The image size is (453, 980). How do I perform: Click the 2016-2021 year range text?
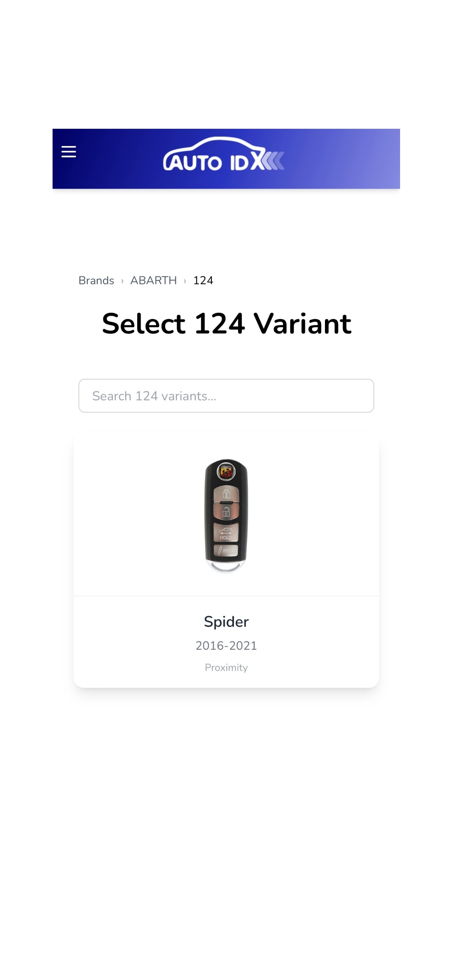[226, 646]
